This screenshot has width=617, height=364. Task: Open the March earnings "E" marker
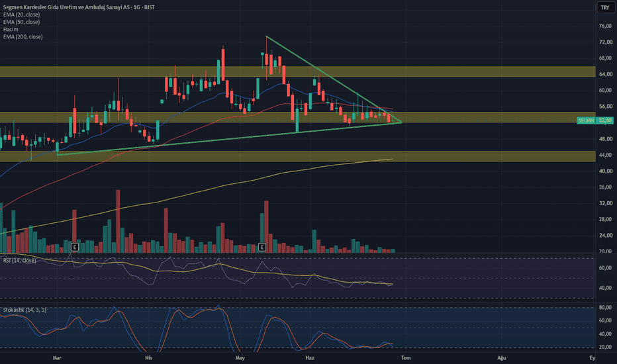[74, 247]
